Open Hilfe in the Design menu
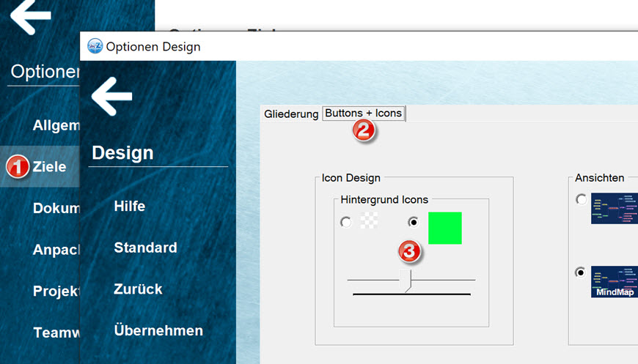 coord(130,207)
